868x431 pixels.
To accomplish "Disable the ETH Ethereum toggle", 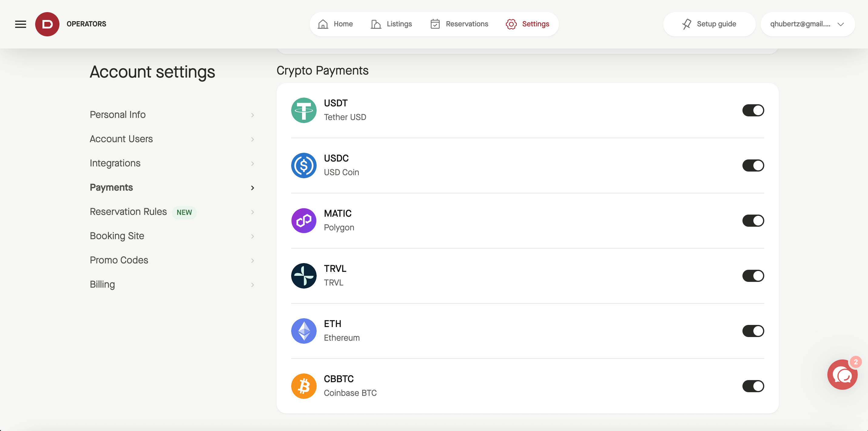I will click(x=753, y=331).
